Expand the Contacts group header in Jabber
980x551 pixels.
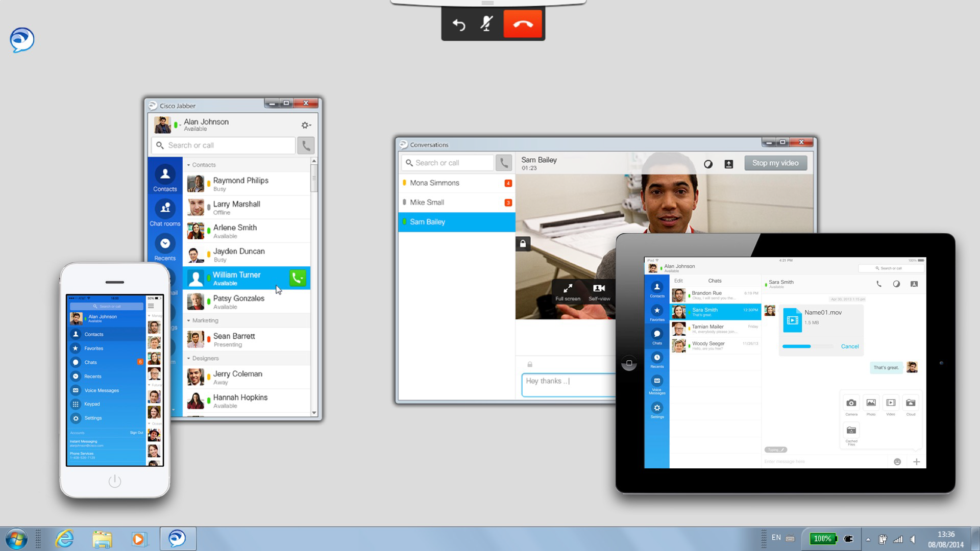[x=203, y=165]
